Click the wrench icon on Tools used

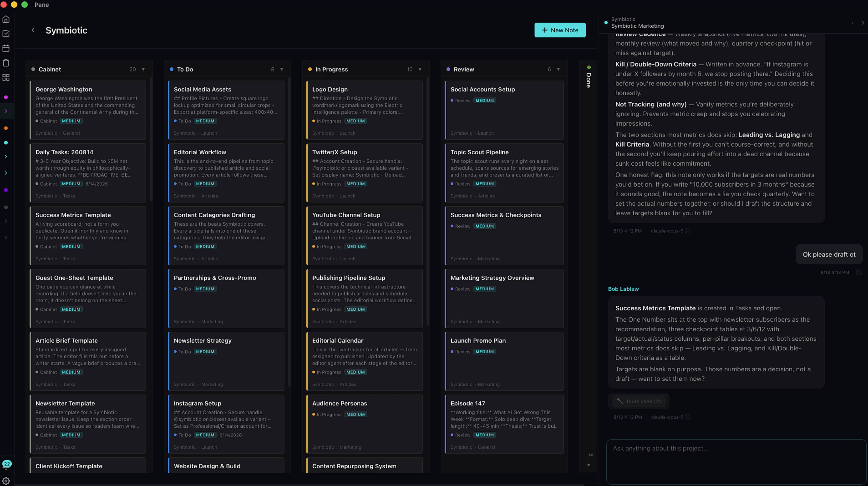pyautogui.click(x=620, y=401)
